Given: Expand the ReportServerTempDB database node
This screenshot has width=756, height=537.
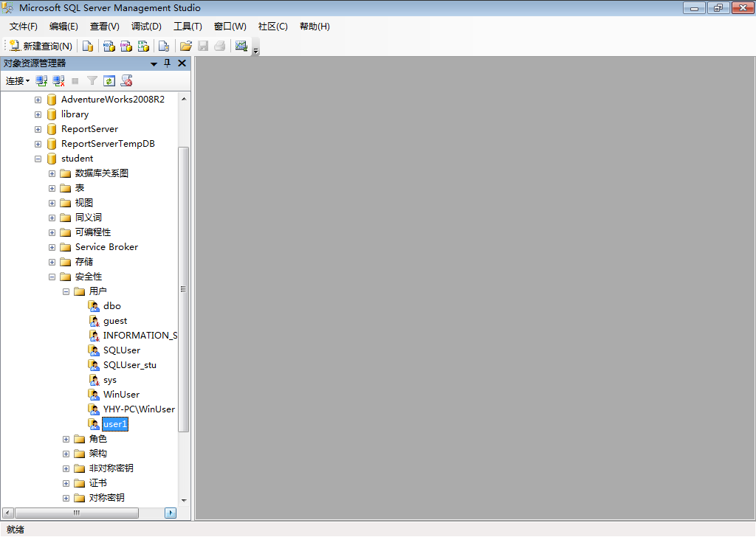Looking at the screenshot, I should tap(38, 144).
